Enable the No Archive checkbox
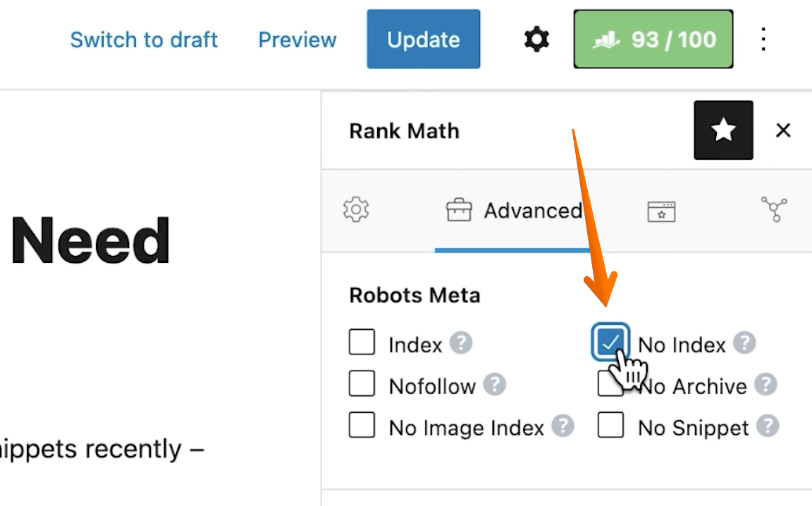812x506 pixels. click(x=610, y=385)
